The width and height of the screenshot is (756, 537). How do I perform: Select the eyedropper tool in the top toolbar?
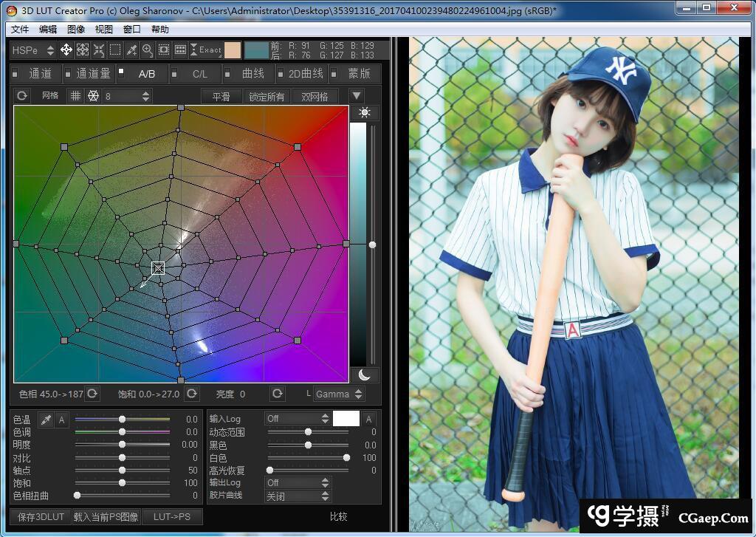point(130,49)
